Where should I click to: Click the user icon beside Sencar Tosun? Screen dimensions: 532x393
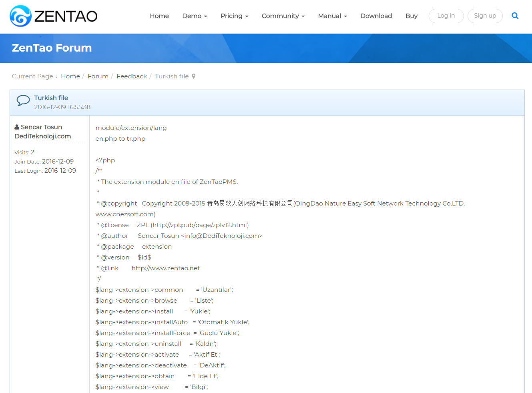(17, 127)
